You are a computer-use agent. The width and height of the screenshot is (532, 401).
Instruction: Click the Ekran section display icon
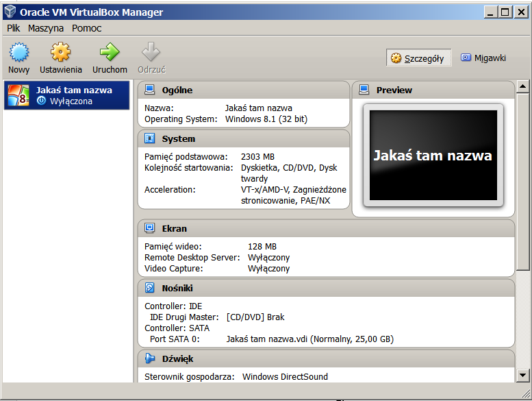tap(150, 228)
